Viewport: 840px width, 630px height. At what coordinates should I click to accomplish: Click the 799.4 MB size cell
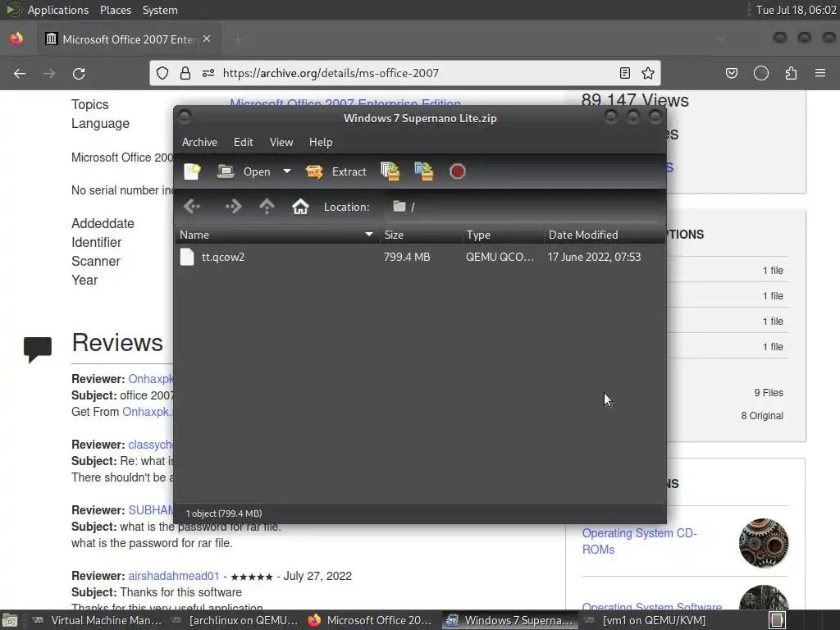[407, 257]
